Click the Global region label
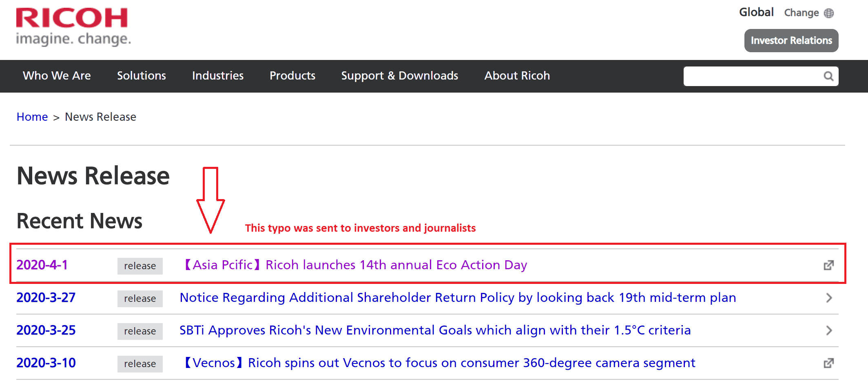This screenshot has height=381, width=868. click(x=756, y=13)
